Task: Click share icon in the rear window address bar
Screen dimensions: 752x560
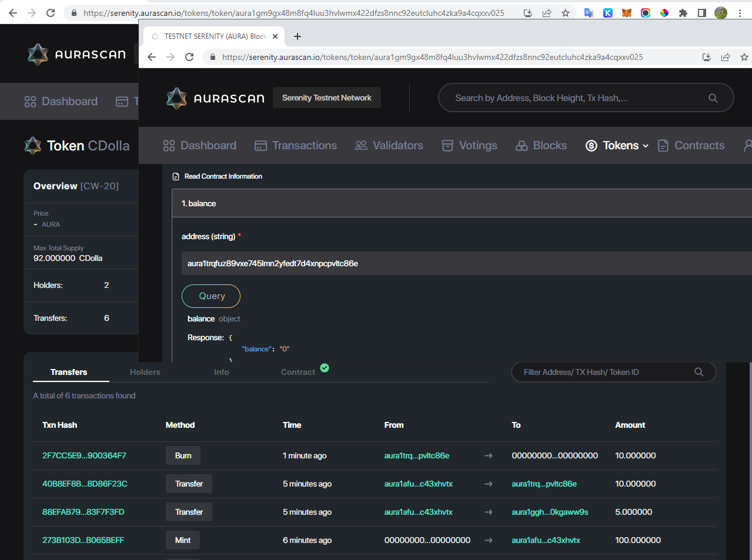Action: point(547,13)
